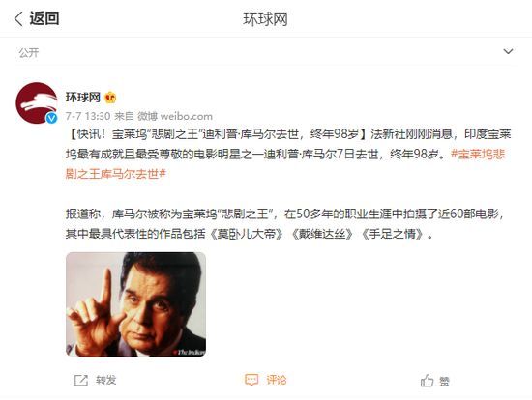Click the 7-7 13:30 post timestamp
Image resolution: width=532 pixels, height=400 pixels.
88,116
